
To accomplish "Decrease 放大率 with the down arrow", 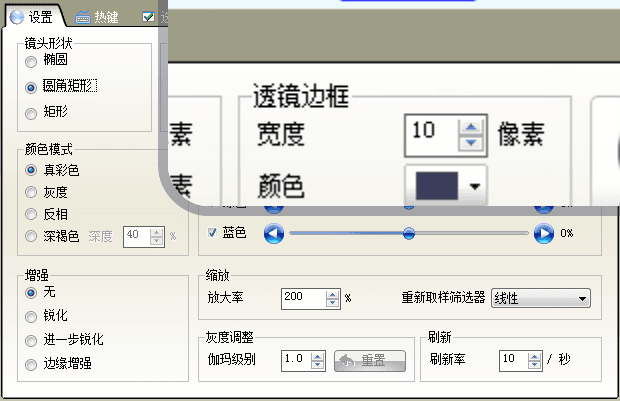I will pyautogui.click(x=333, y=303).
